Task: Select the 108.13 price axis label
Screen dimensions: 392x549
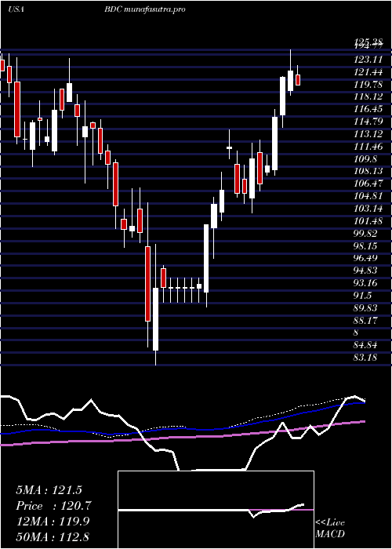Action: (368, 172)
